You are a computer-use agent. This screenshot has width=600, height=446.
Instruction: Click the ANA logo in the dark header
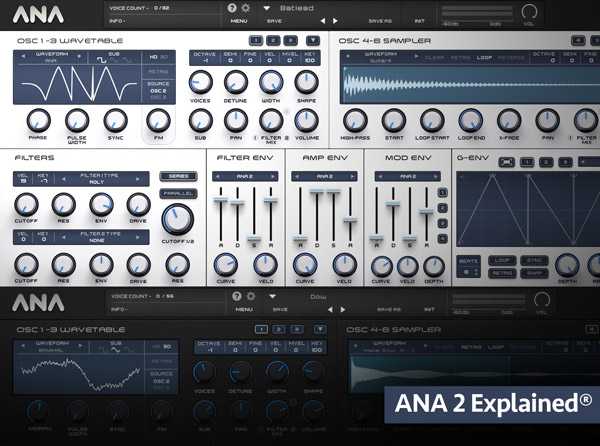[x=38, y=302]
